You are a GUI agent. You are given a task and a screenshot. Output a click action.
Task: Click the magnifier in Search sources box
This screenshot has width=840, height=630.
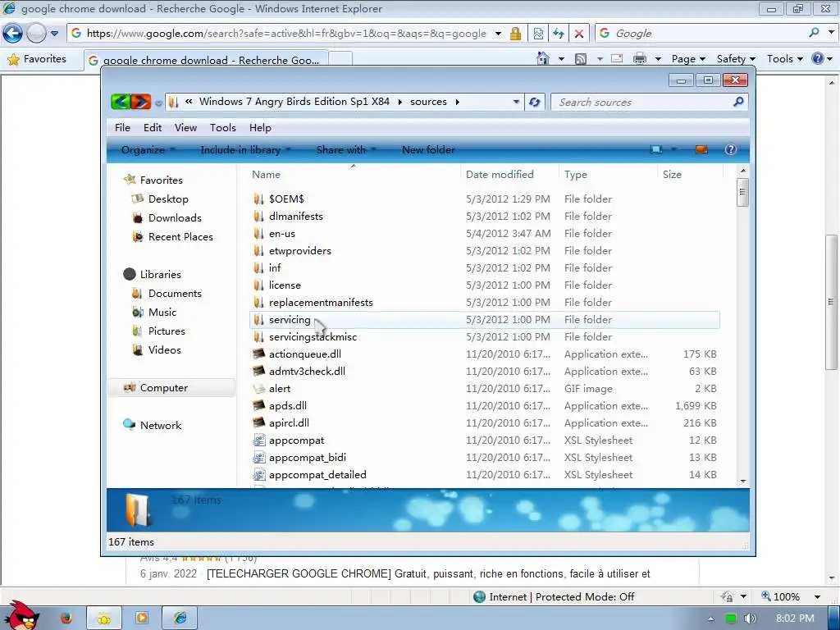click(738, 101)
